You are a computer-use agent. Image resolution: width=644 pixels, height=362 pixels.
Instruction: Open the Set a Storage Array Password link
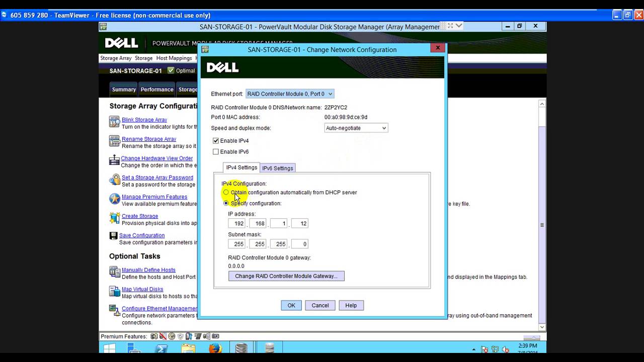point(157,177)
